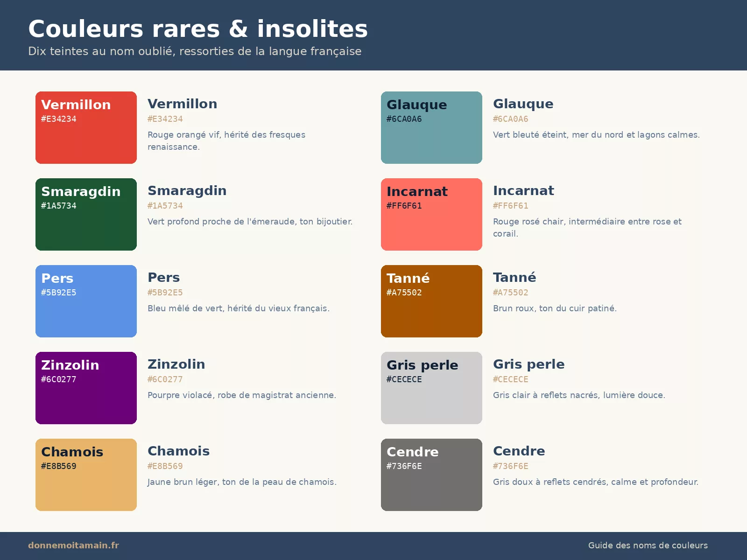Click the Zinzolin heading above tan #6C0277

pyautogui.click(x=176, y=364)
